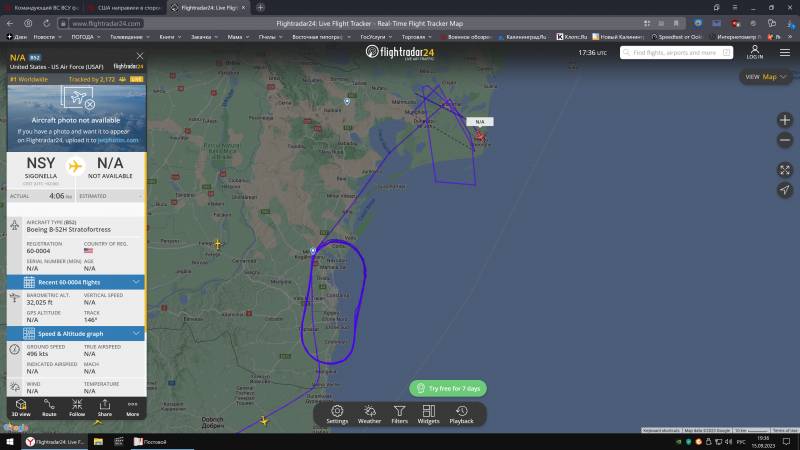Toggle fullscreen map mode

(785, 170)
